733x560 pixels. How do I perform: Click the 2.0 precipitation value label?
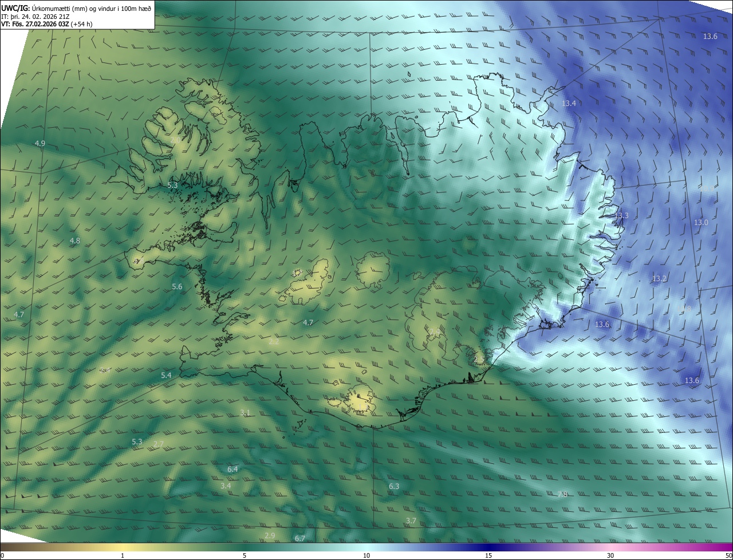coord(175,140)
